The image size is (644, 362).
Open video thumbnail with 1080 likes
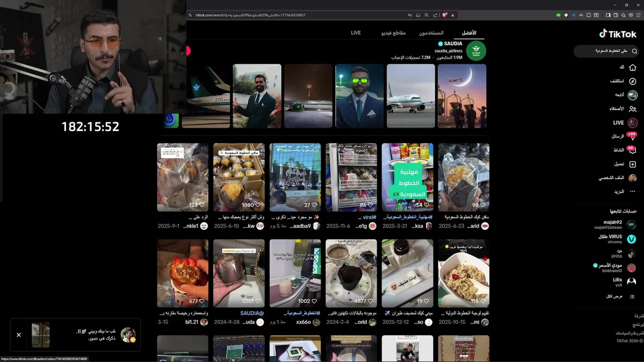pyautogui.click(x=239, y=177)
